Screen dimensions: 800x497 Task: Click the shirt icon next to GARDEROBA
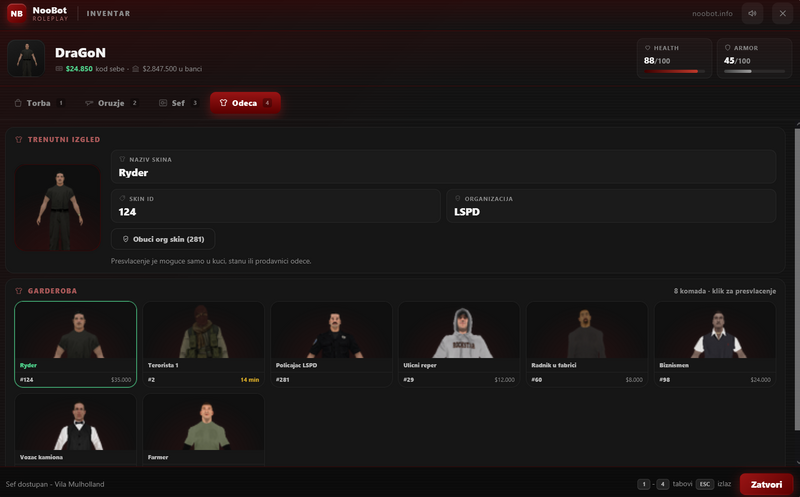click(19, 291)
